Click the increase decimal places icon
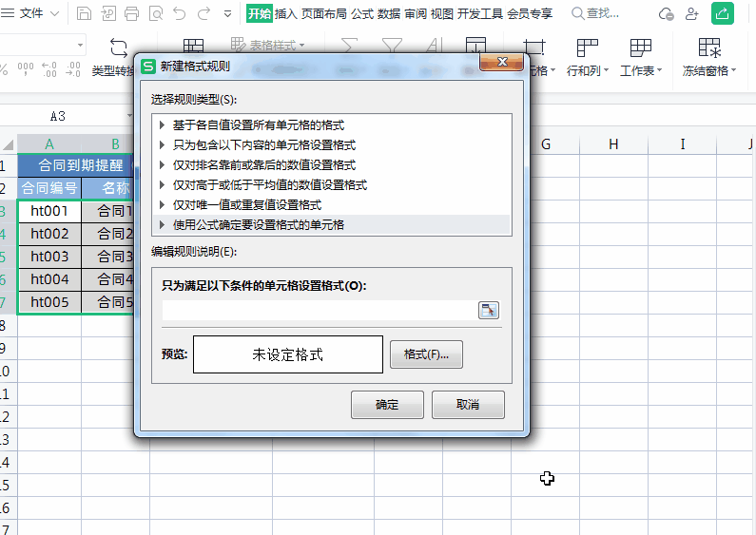 pyautogui.click(x=48, y=69)
